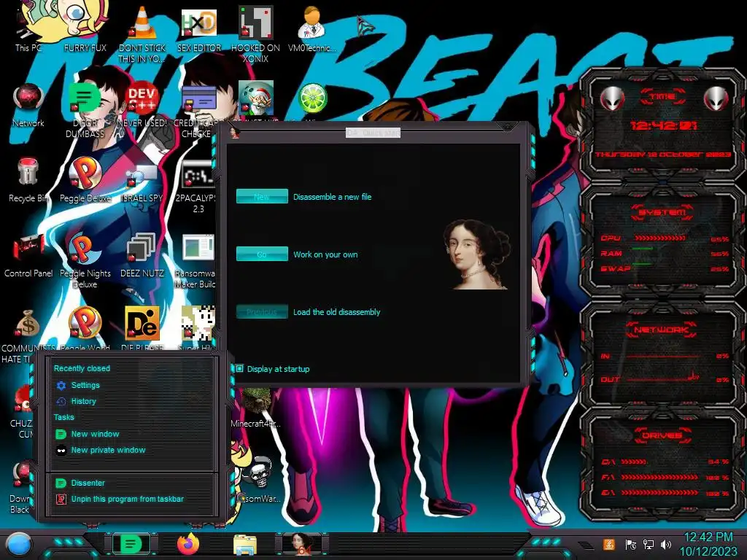Click the CPU usage meter in the SYSTEM widget

659,238
